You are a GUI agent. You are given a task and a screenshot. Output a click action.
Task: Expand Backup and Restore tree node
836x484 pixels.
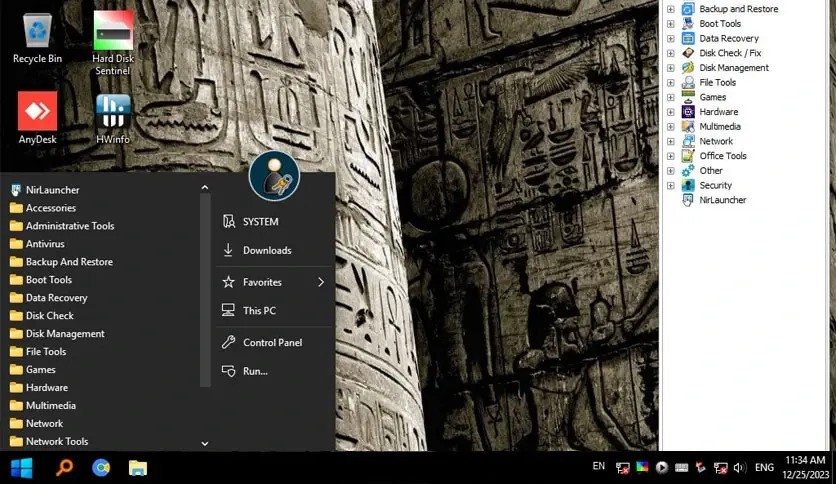[x=671, y=9]
